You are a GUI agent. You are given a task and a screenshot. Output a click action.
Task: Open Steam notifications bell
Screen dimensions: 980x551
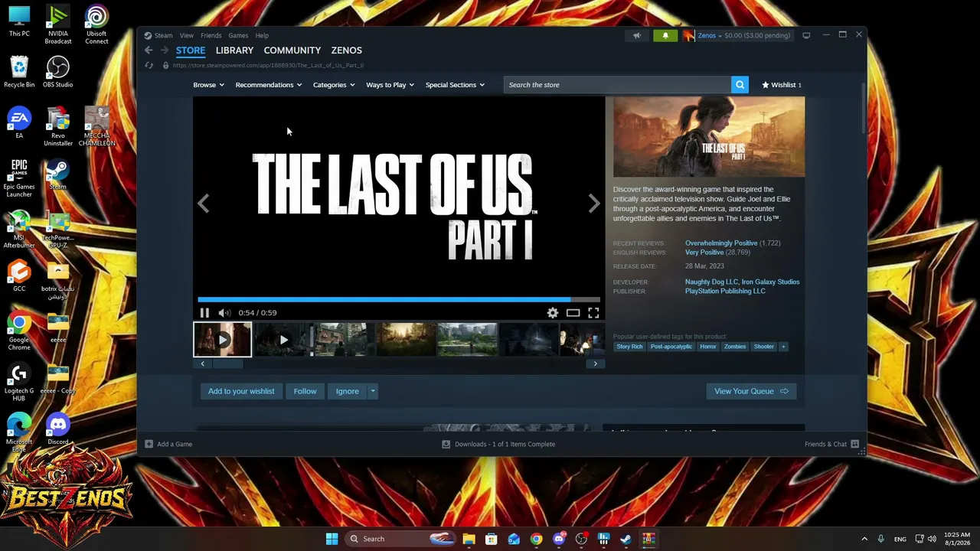click(665, 35)
